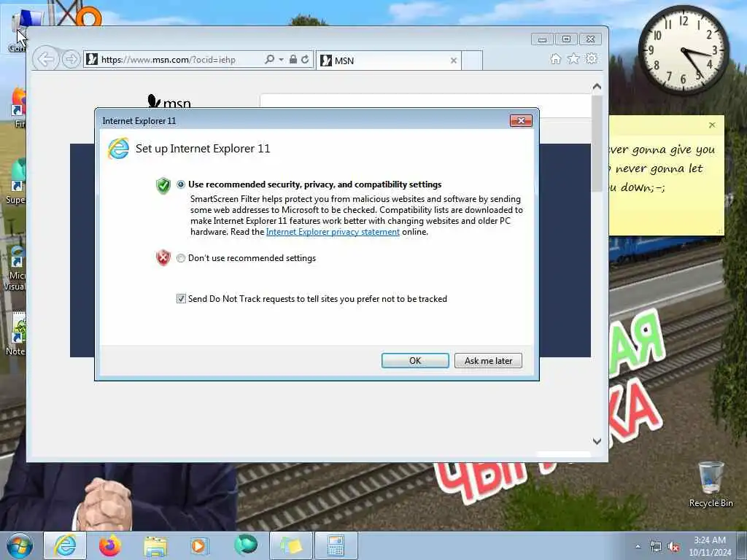Close the yellow sticky note
Screen dimensions: 747x560
tap(712, 125)
